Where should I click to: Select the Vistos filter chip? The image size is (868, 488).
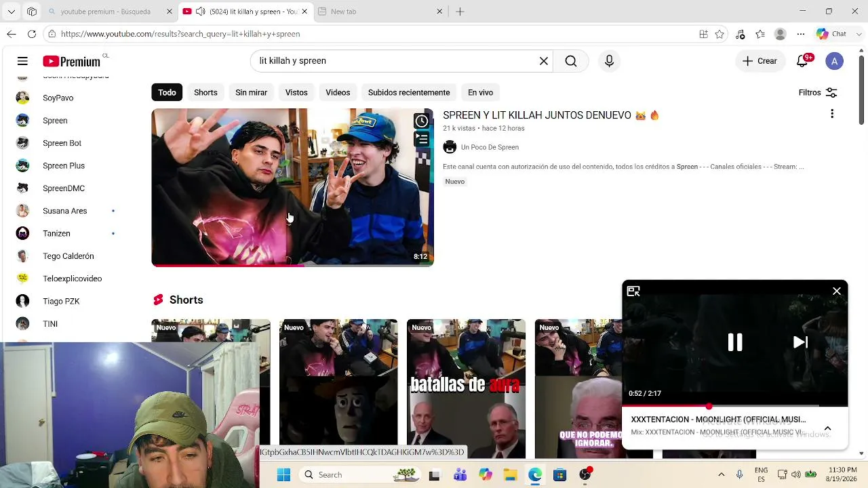296,93
